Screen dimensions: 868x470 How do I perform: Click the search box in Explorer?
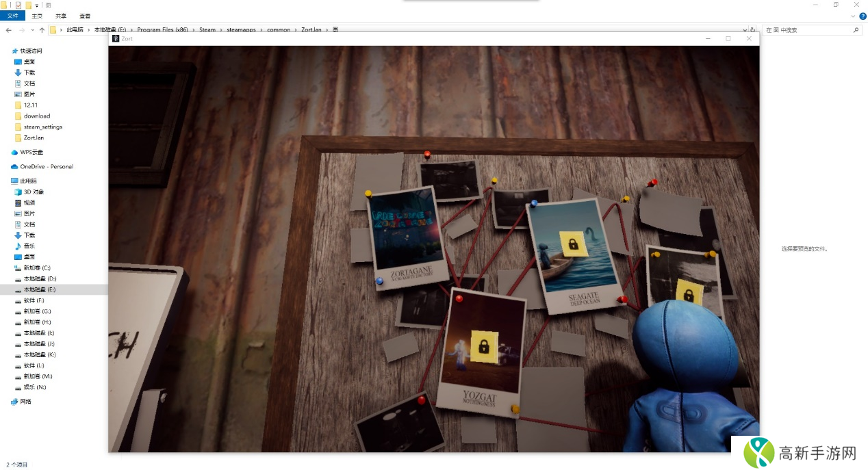coord(808,30)
